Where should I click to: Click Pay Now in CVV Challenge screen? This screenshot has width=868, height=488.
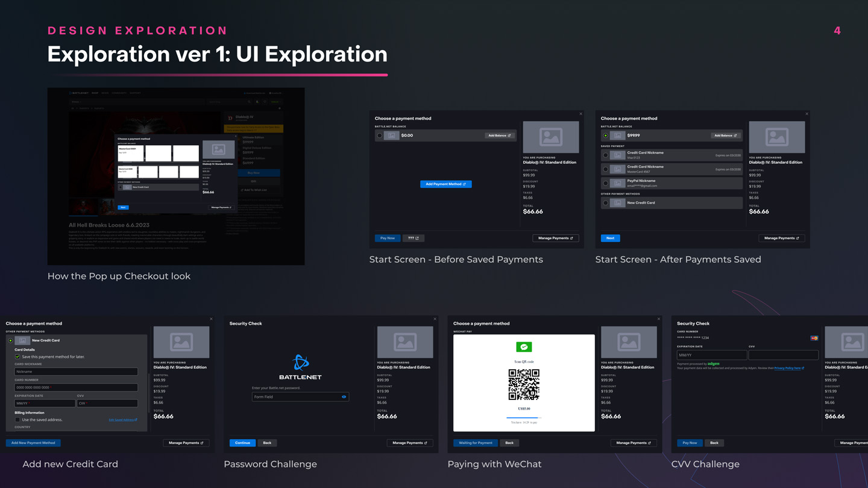tap(690, 443)
